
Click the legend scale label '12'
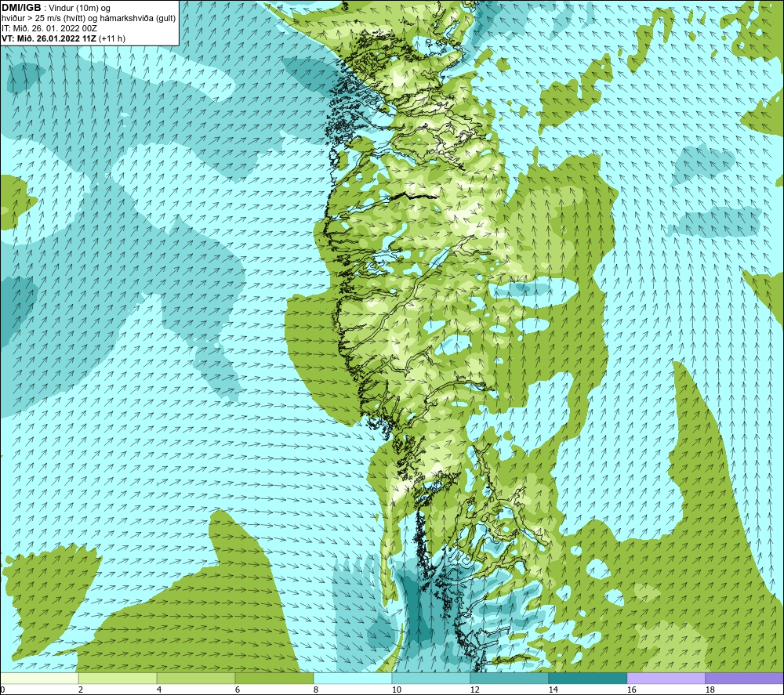[x=474, y=690]
